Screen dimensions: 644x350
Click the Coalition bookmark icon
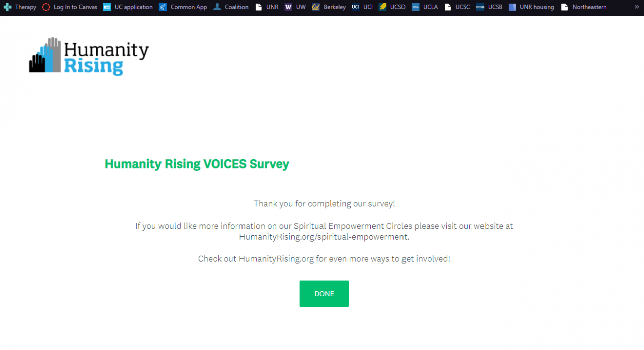pyautogui.click(x=217, y=7)
